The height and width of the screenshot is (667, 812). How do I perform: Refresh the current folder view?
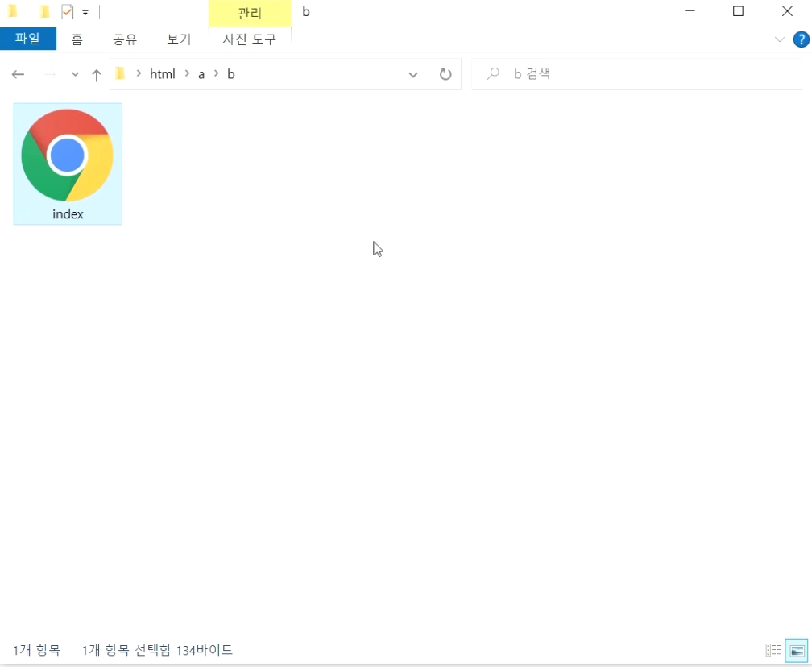445,75
